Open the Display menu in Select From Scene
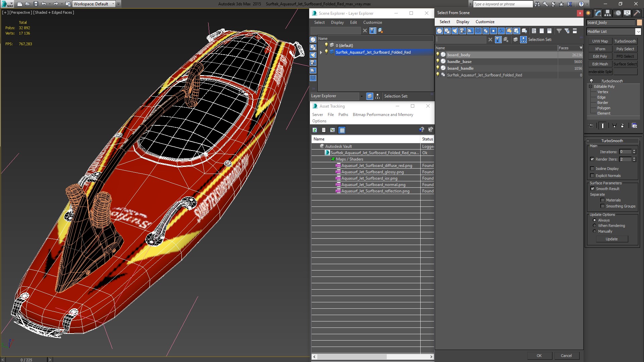 click(463, 22)
